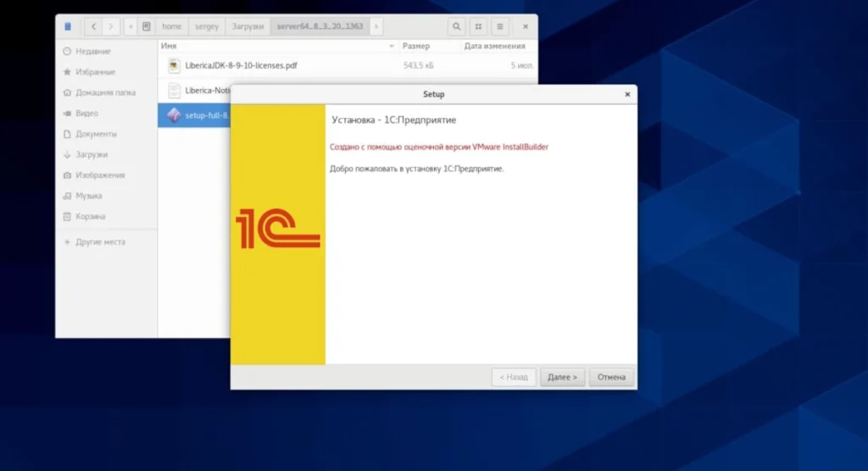Viewport: 868px width, 471px height.
Task: Click the sergey path segment
Action: click(x=207, y=26)
